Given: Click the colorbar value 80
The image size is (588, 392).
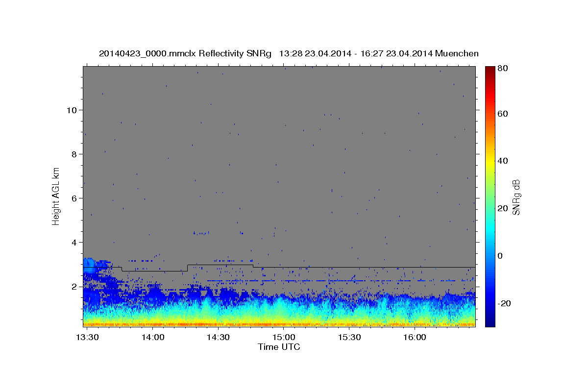Looking at the screenshot, I should coord(504,69).
